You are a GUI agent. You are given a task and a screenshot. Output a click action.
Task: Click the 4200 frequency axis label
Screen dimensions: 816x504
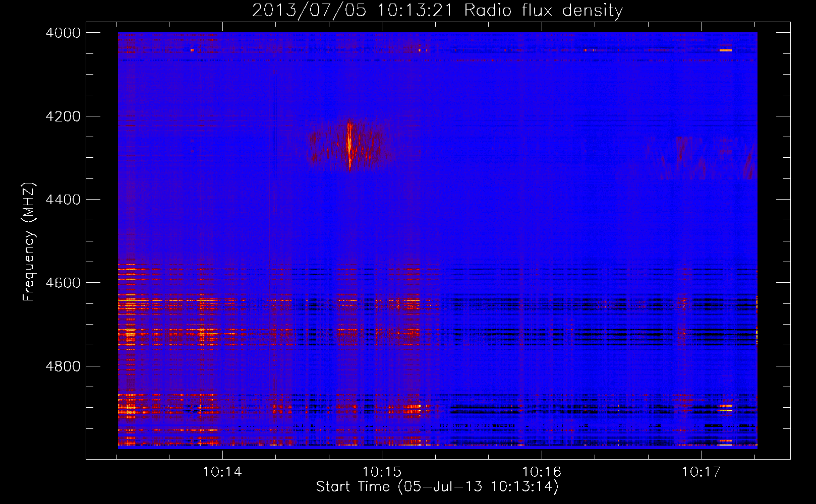coord(63,116)
